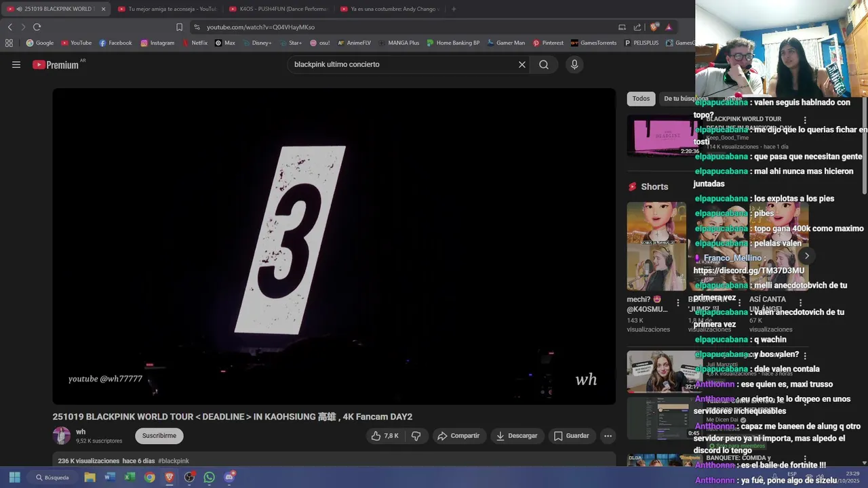Screen dimensions: 868x488
Task: Switch to 'Ya es una costumbre' tab
Action: pyautogui.click(x=389, y=9)
